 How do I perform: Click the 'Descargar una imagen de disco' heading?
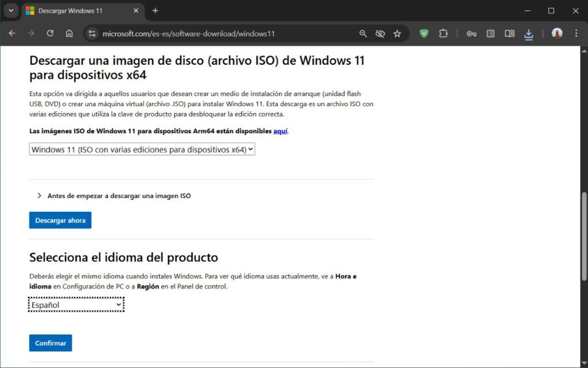point(197,67)
